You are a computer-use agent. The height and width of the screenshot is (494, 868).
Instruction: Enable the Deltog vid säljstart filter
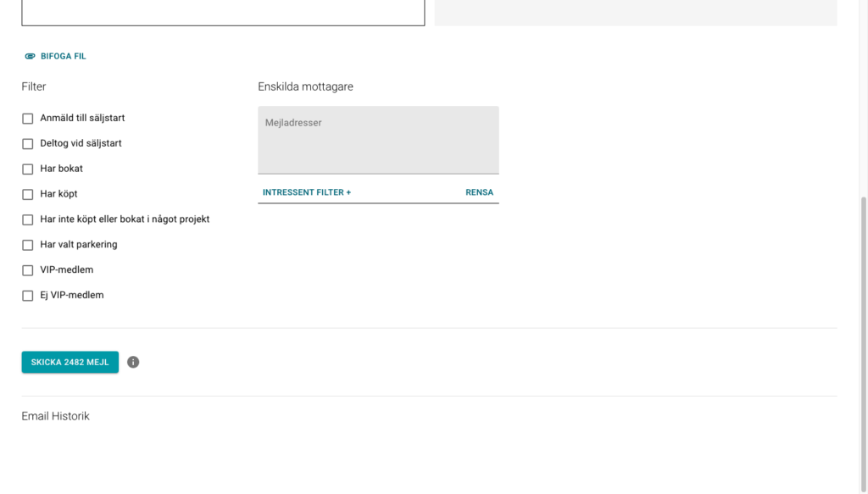tap(27, 143)
